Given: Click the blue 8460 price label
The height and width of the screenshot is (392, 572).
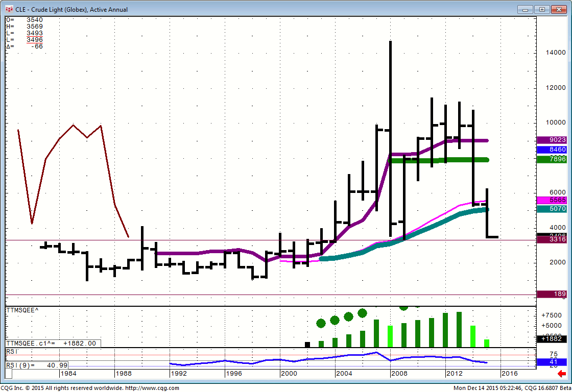Looking at the screenshot, I should (x=552, y=150).
